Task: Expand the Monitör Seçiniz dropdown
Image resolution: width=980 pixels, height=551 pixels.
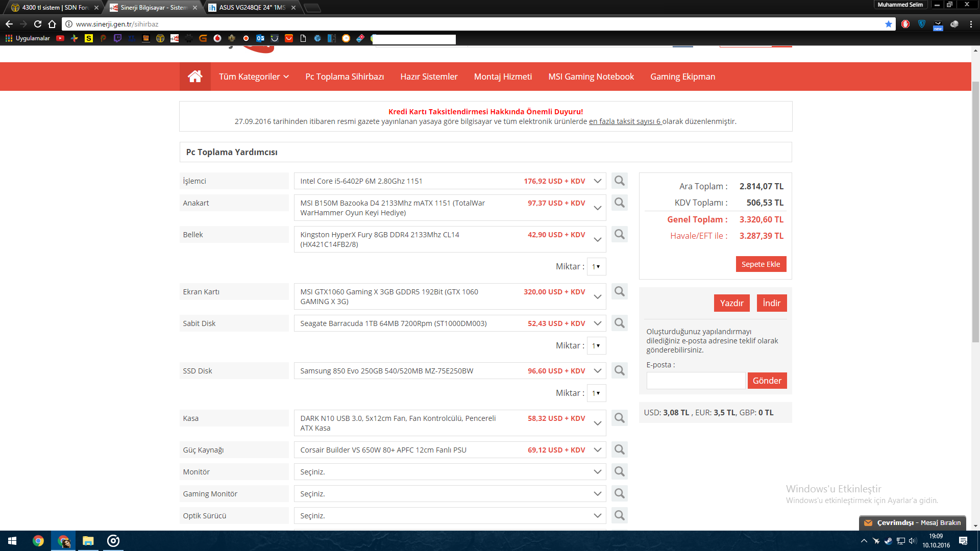Action: 449,472
